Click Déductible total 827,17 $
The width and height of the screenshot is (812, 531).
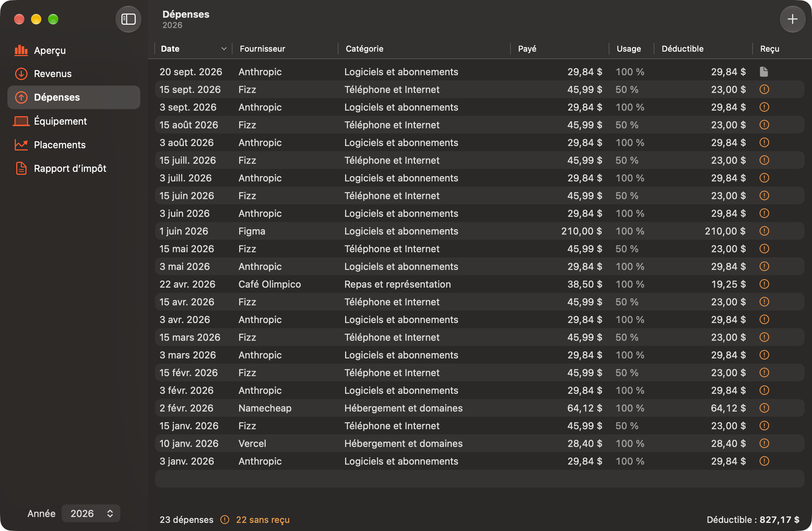point(753,520)
